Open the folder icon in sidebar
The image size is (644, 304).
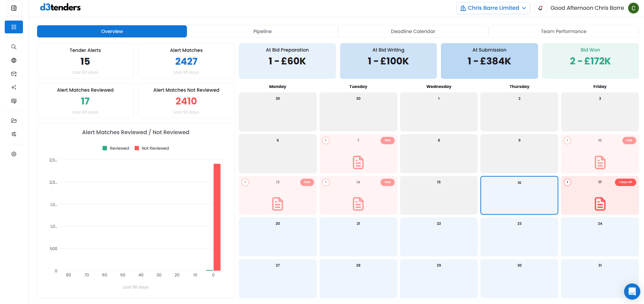pos(14,121)
